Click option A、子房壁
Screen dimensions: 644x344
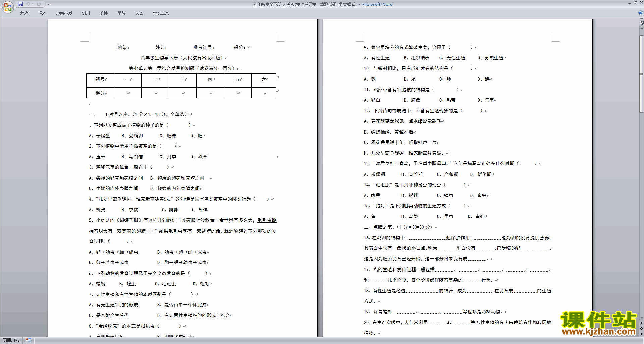tap(99, 136)
